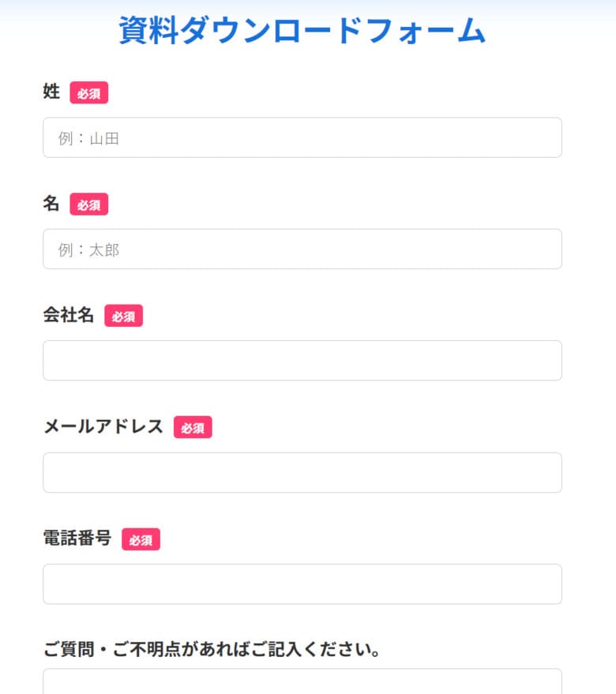The width and height of the screenshot is (616, 694).
Task: Click the 資料ダウンロードフォーム heading
Action: point(302,30)
